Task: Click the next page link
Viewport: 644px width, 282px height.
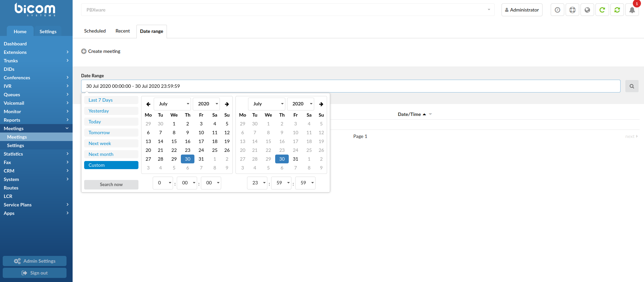Action: coord(631,136)
